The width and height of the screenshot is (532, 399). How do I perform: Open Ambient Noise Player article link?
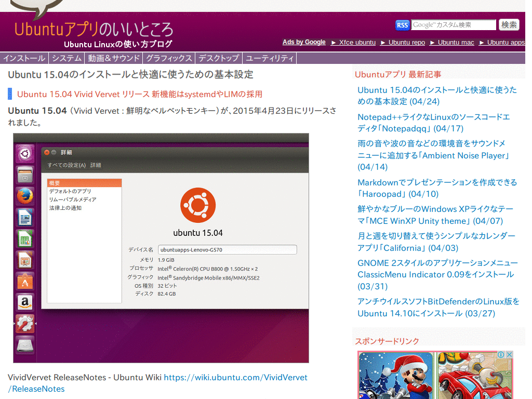(434, 155)
